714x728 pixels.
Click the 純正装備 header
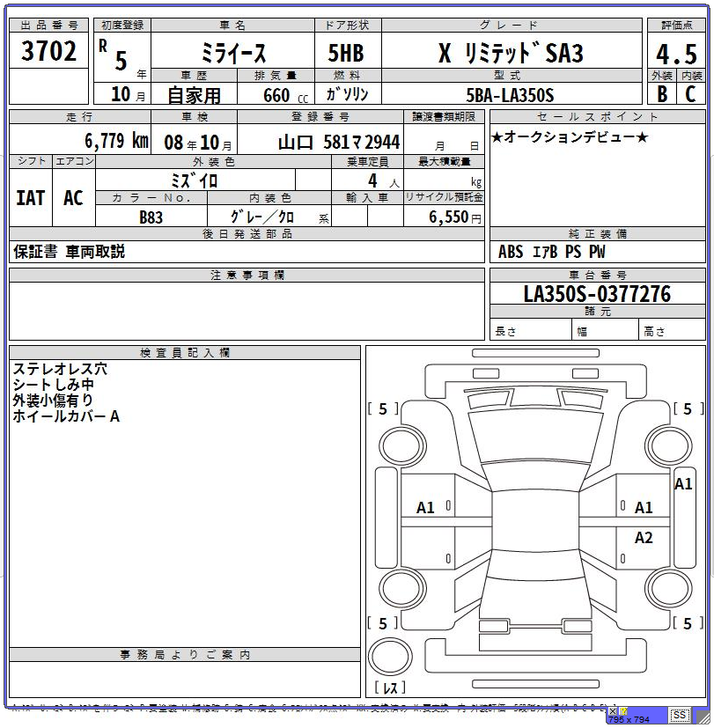[598, 234]
